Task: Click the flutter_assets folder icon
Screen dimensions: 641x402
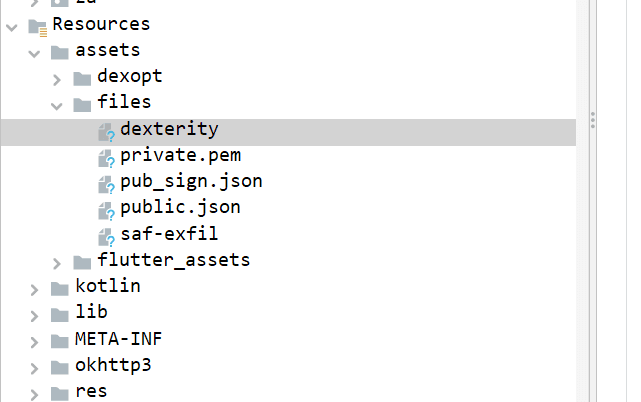Action: (82, 263)
